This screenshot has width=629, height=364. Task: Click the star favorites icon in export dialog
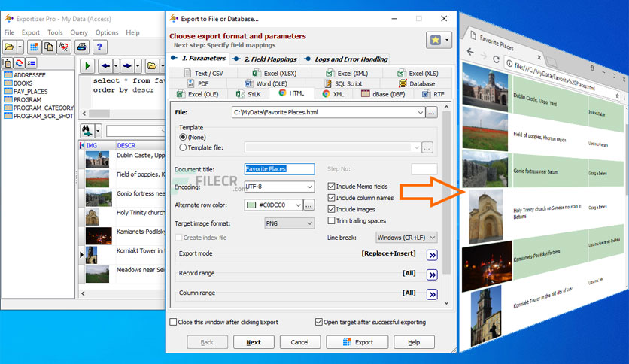(x=435, y=40)
